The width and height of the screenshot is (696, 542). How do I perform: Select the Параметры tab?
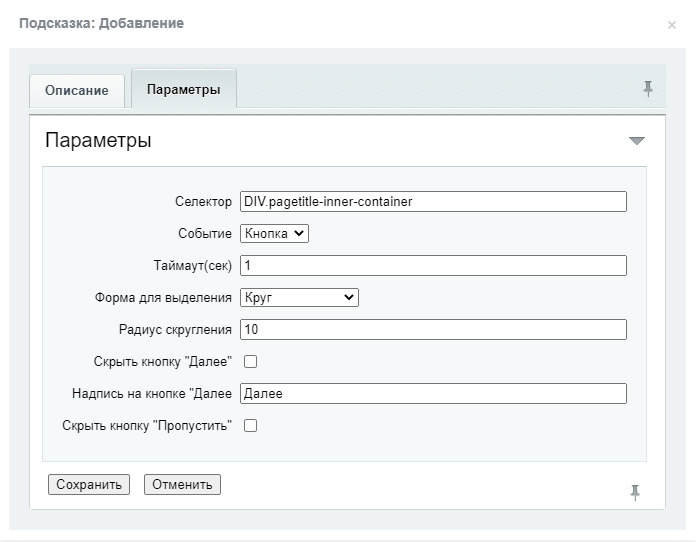click(x=184, y=89)
